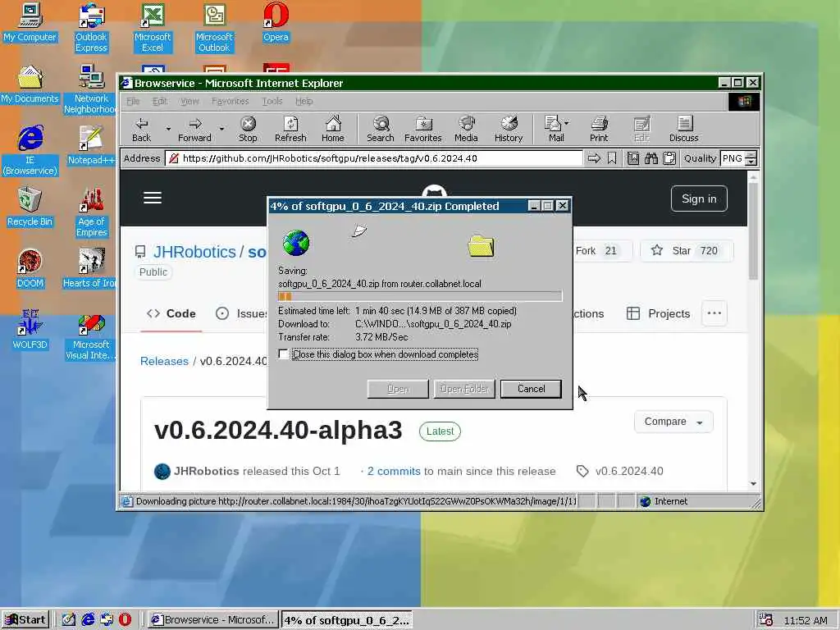The image size is (840, 630).
Task: Select the My Documents desktop icon
Action: point(30,84)
